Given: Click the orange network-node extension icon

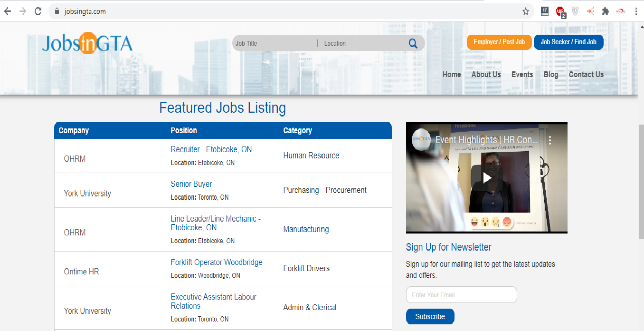Looking at the screenshot, I should click(x=590, y=11).
